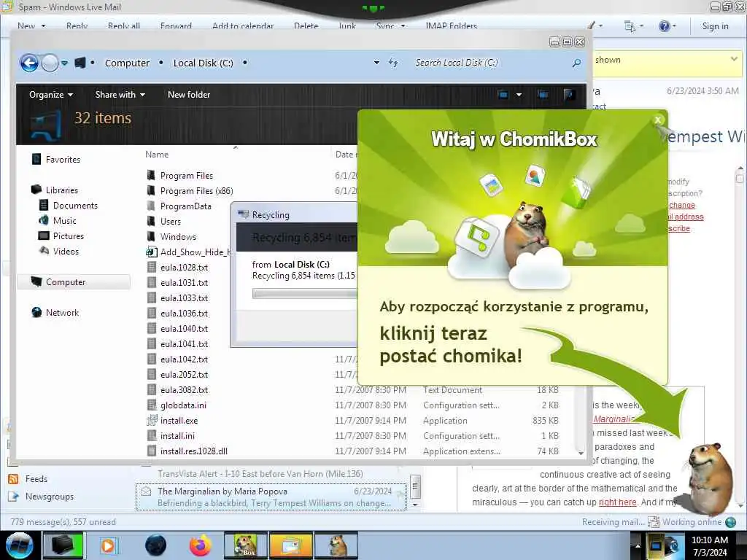Open the Share with menu
This screenshot has height=560, width=747.
(120, 95)
